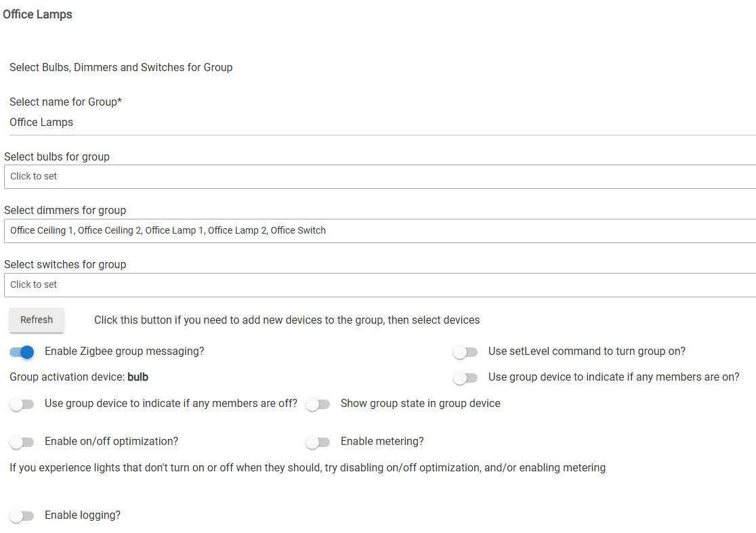The width and height of the screenshot is (756, 533).
Task: Turn on the Enable logging toggle
Action: (22, 516)
